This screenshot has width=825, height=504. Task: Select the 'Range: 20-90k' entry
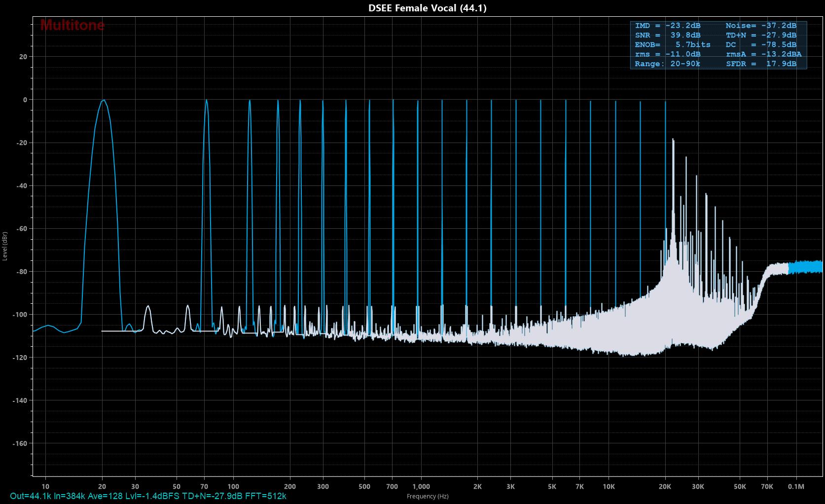point(668,64)
